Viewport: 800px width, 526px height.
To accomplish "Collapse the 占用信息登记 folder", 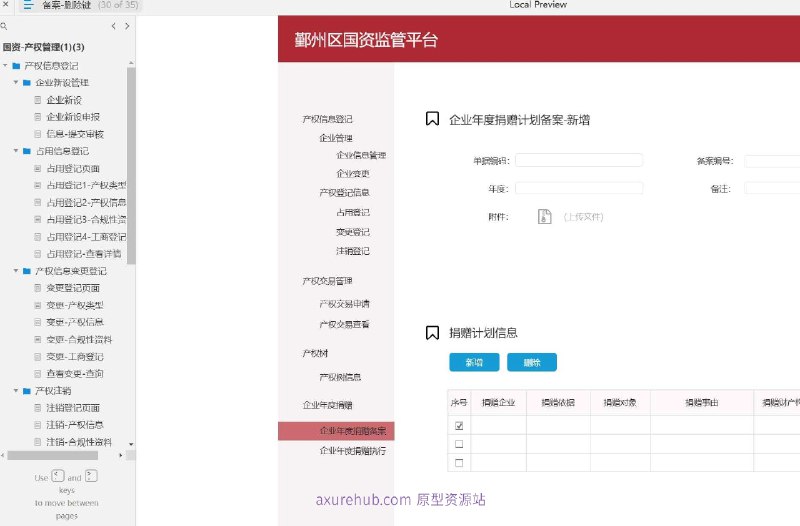I will coord(16,151).
